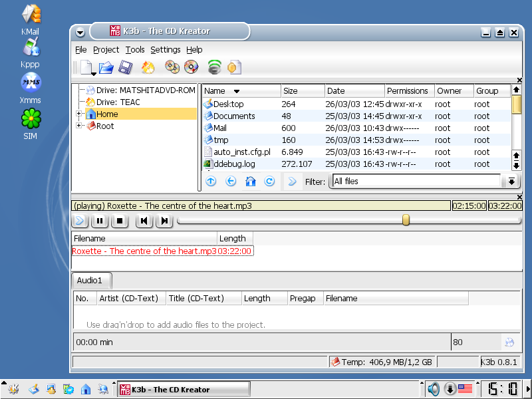The width and height of the screenshot is (532, 399).
Task: Select the auto_inst.cfg.pl file
Action: [356, 152]
